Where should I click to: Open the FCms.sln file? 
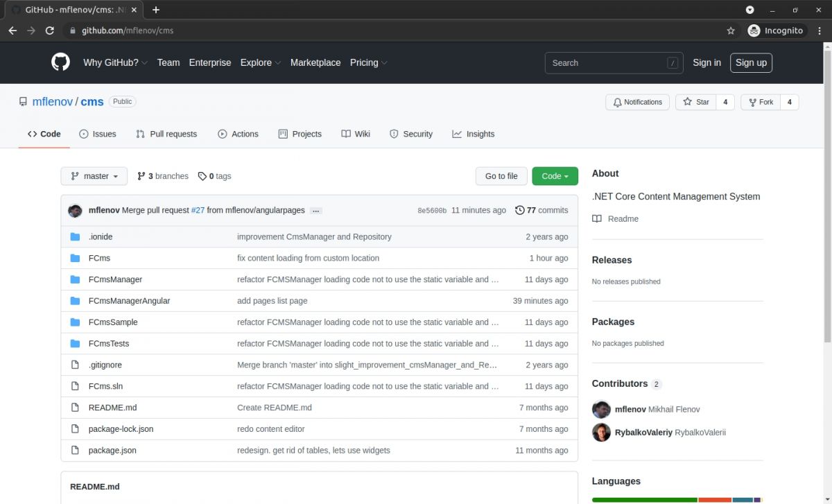point(105,386)
